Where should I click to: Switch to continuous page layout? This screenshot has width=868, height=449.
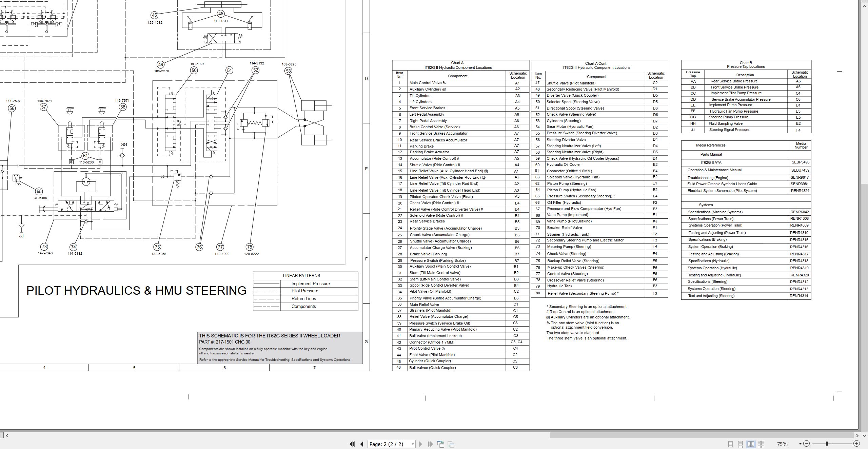point(741,444)
